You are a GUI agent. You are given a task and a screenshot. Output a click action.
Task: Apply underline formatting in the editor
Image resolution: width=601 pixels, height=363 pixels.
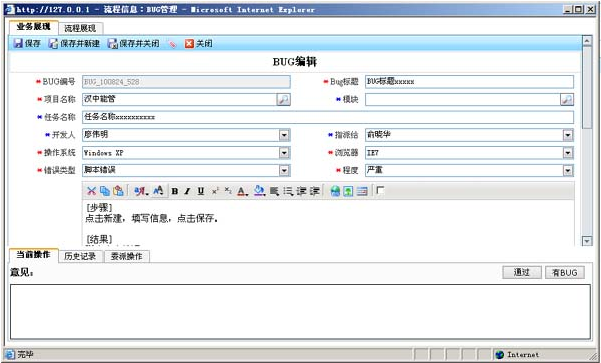(x=200, y=191)
